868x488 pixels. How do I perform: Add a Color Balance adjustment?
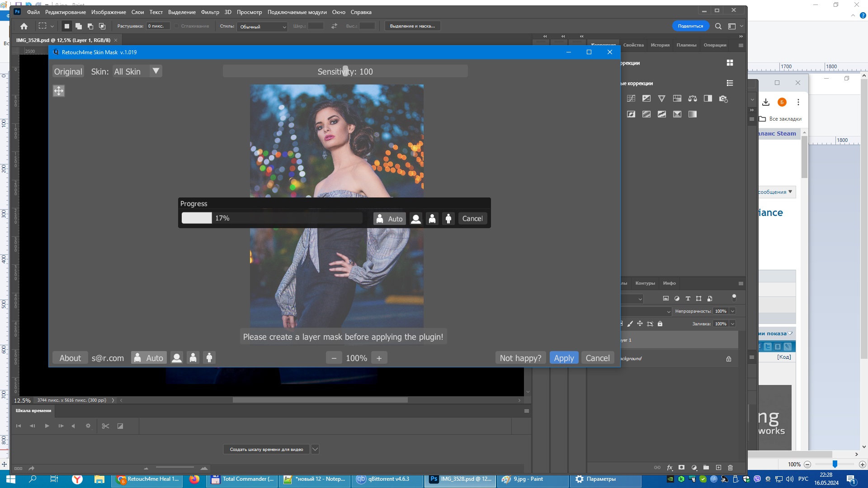692,99
